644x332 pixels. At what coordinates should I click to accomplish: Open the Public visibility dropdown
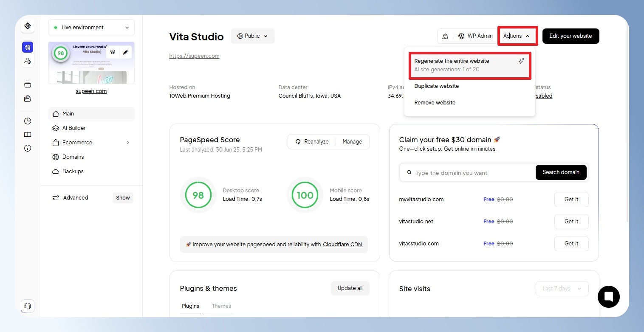click(x=253, y=36)
